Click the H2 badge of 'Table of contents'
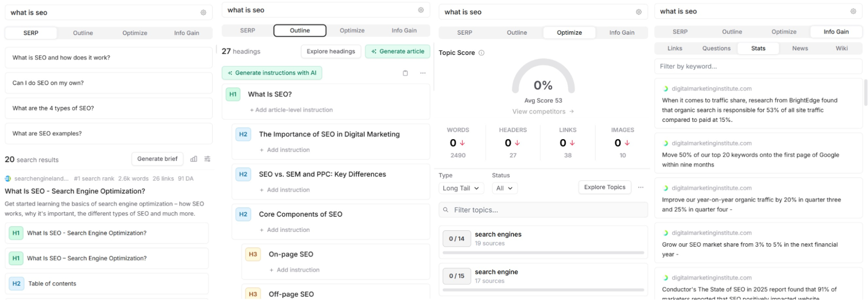Viewport: 868px width, 300px height. 17,284
